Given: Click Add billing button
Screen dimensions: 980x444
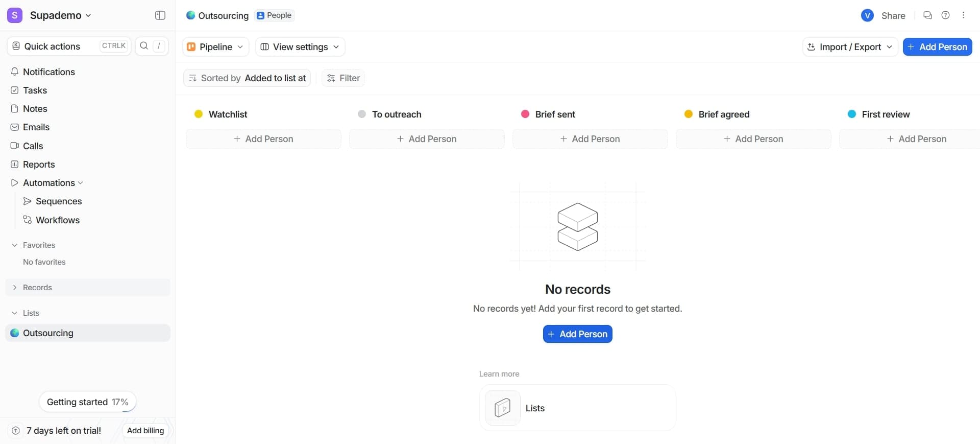Looking at the screenshot, I should click(x=145, y=431).
